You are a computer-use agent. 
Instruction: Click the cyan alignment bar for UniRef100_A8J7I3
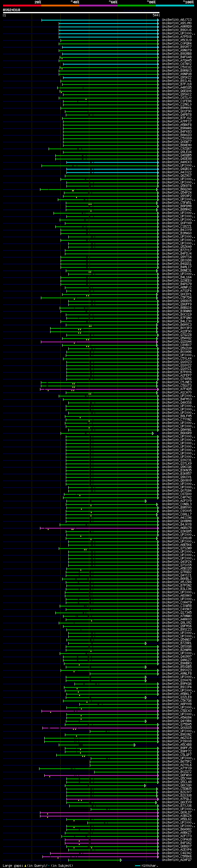click(100, 20)
